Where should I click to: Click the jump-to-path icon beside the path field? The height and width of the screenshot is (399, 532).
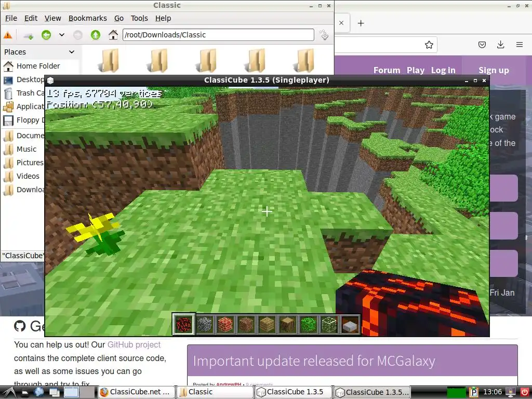[x=324, y=35]
